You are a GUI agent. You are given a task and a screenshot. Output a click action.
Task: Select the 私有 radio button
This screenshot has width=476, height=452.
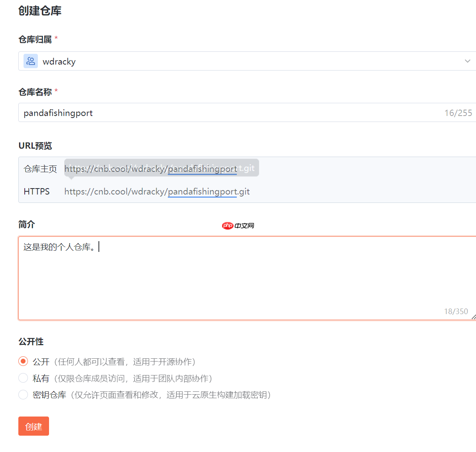(x=23, y=378)
